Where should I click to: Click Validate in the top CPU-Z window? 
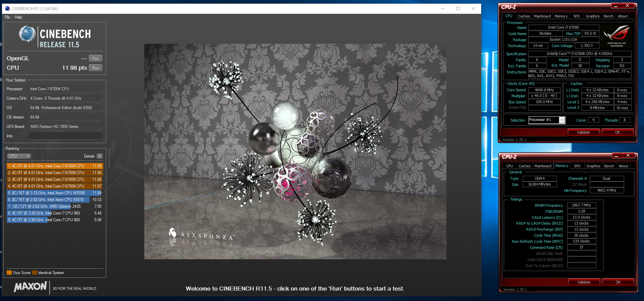click(x=583, y=132)
